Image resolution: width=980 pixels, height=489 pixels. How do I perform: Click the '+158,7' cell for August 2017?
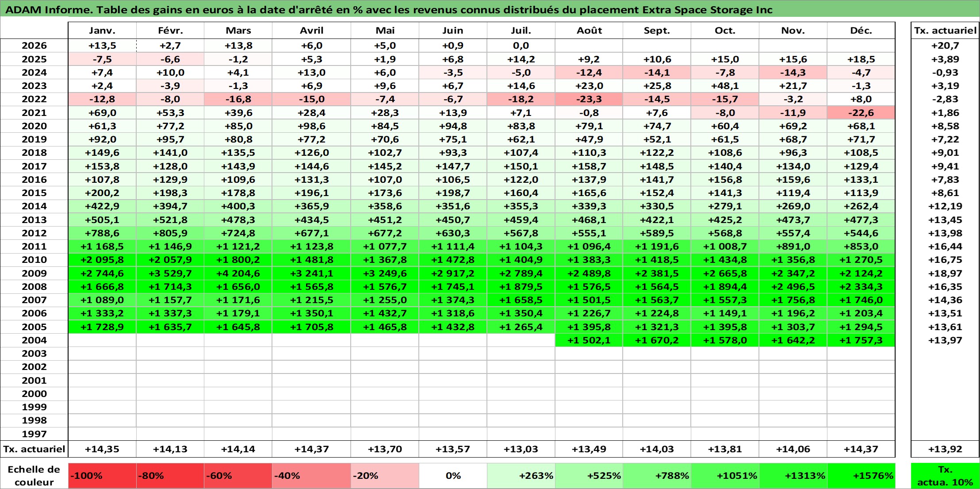coord(589,166)
